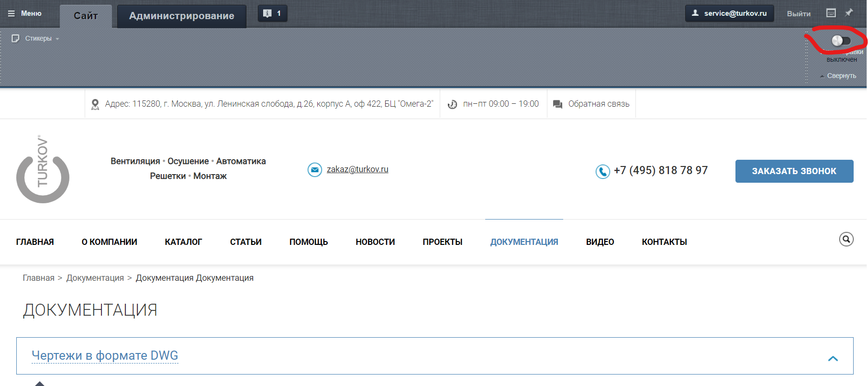This screenshot has height=386, width=868.
Task: Click the ДОКУМЕНТАЦИЯ page heading
Action: coord(90,310)
